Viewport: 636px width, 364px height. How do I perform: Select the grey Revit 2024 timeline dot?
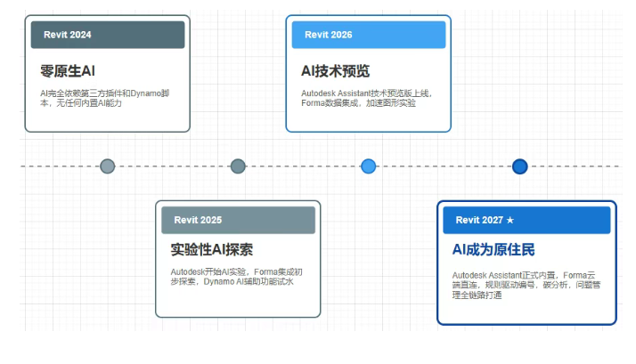(x=108, y=166)
